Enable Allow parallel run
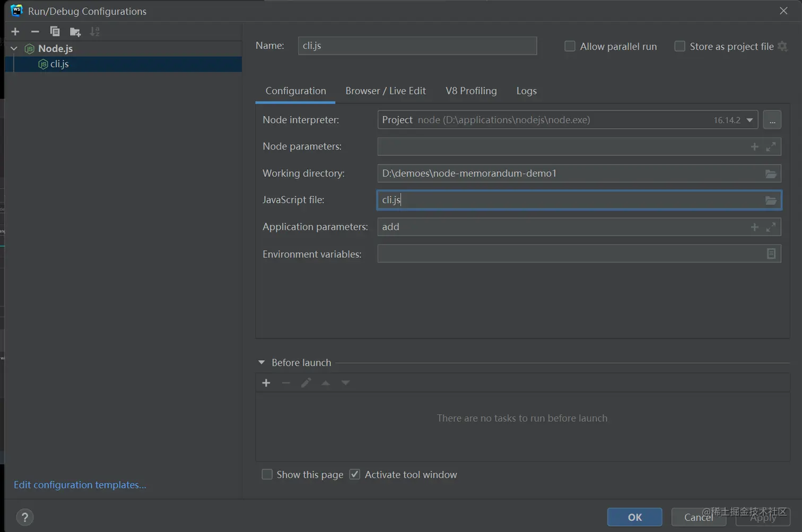Image resolution: width=802 pixels, height=532 pixels. [x=570, y=46]
